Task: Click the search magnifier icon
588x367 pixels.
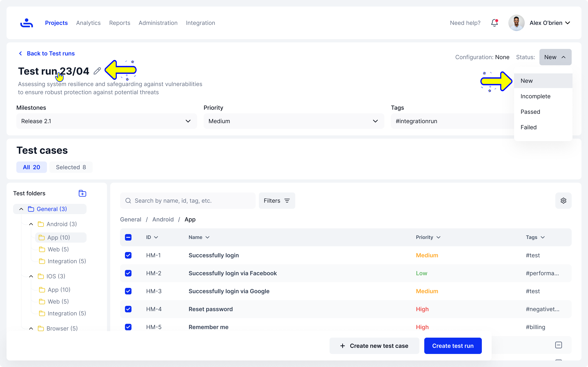Action: coord(128,200)
